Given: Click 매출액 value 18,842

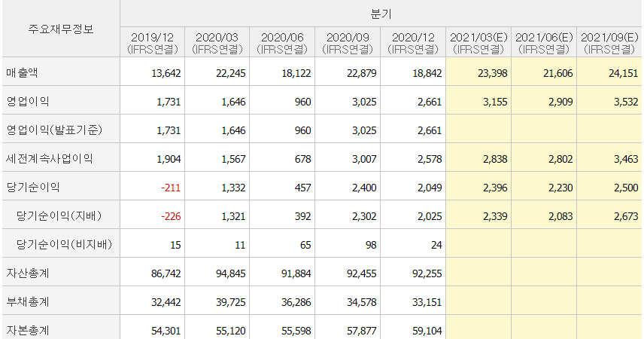Looking at the screenshot, I should pyautogui.click(x=427, y=73).
